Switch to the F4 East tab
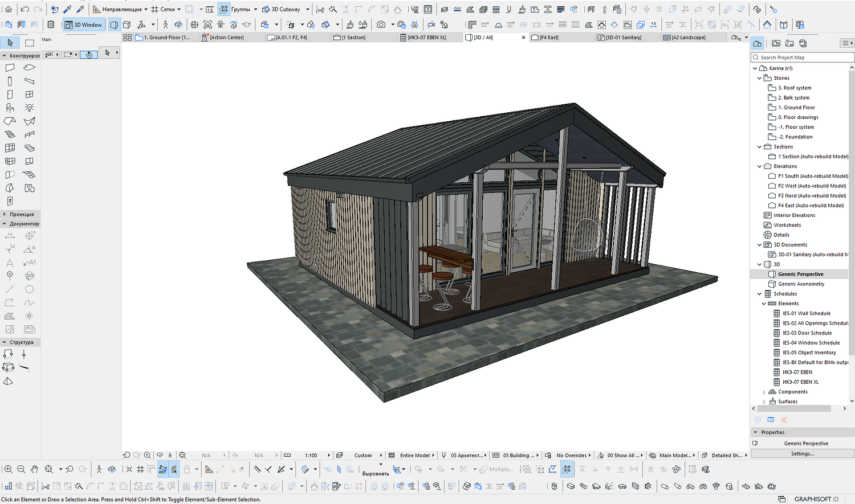This screenshot has width=855, height=504. point(563,37)
